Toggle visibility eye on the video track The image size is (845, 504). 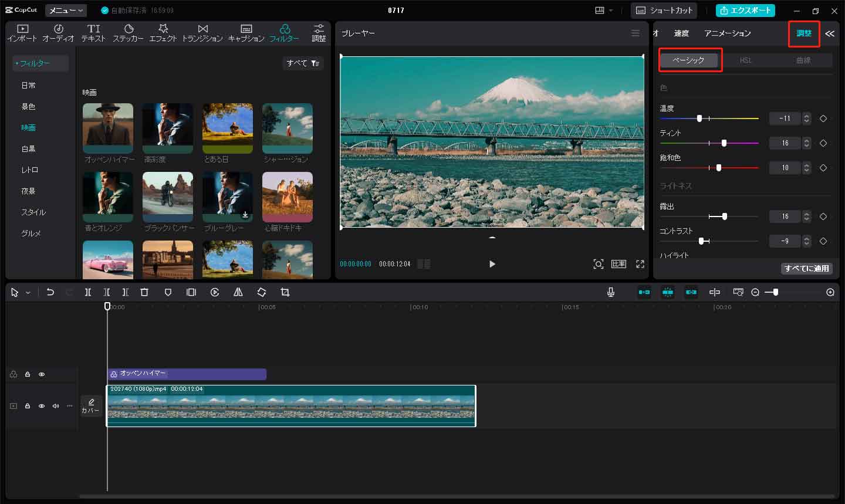[42, 406]
